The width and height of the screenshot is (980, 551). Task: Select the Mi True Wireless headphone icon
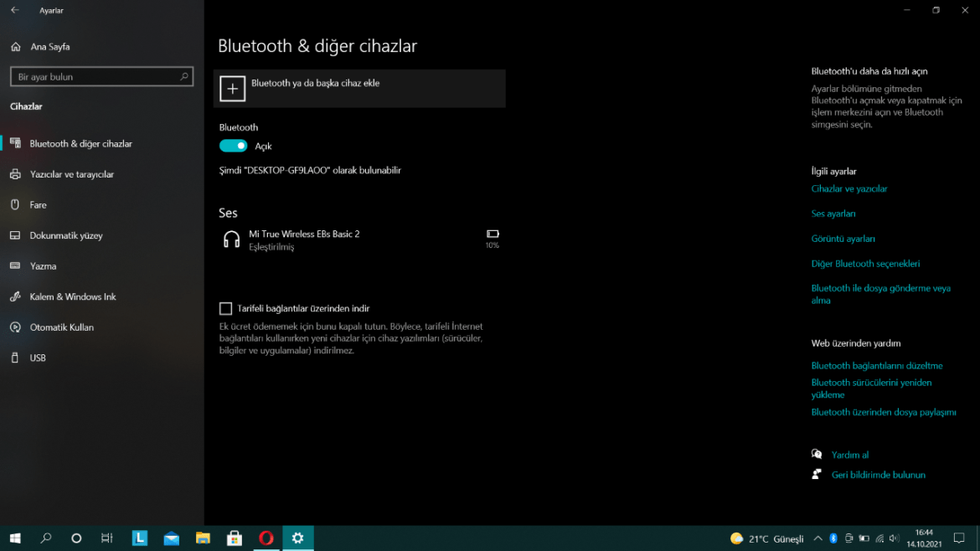click(x=231, y=238)
